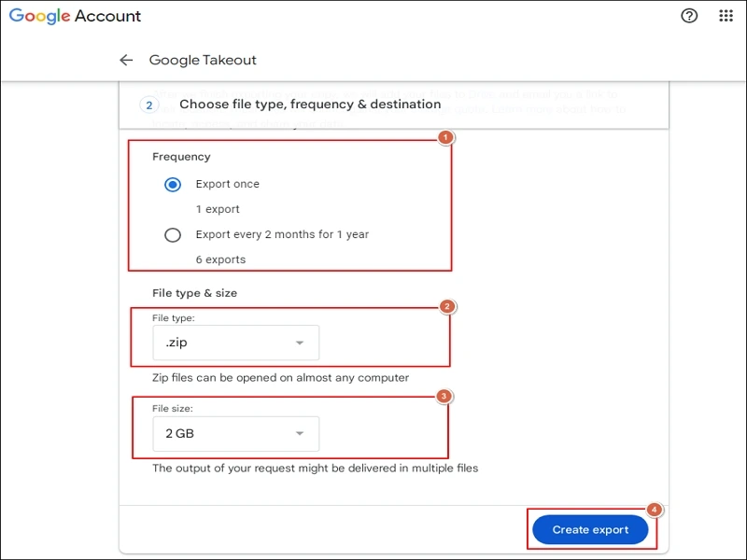Select the 1 export frequency option

tap(217, 209)
